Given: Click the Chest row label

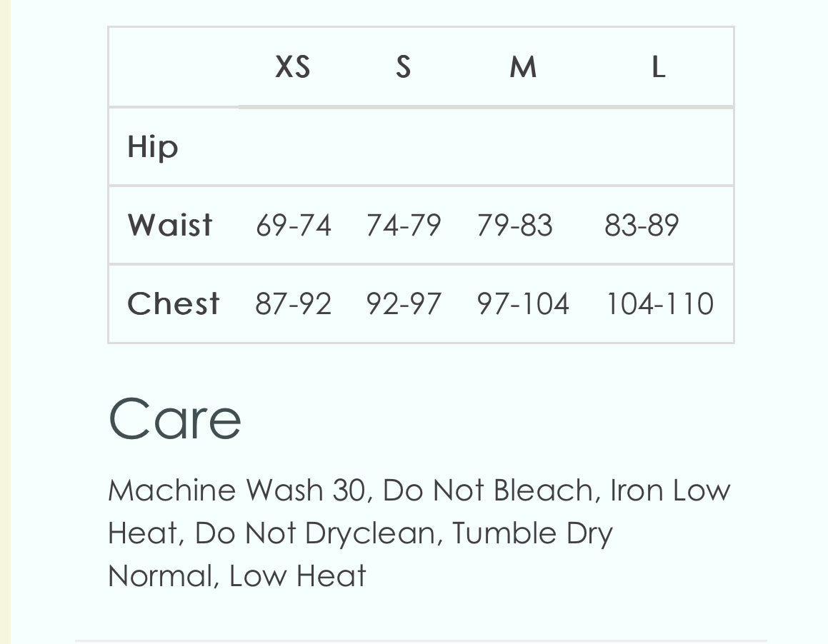Looking at the screenshot, I should [173, 303].
